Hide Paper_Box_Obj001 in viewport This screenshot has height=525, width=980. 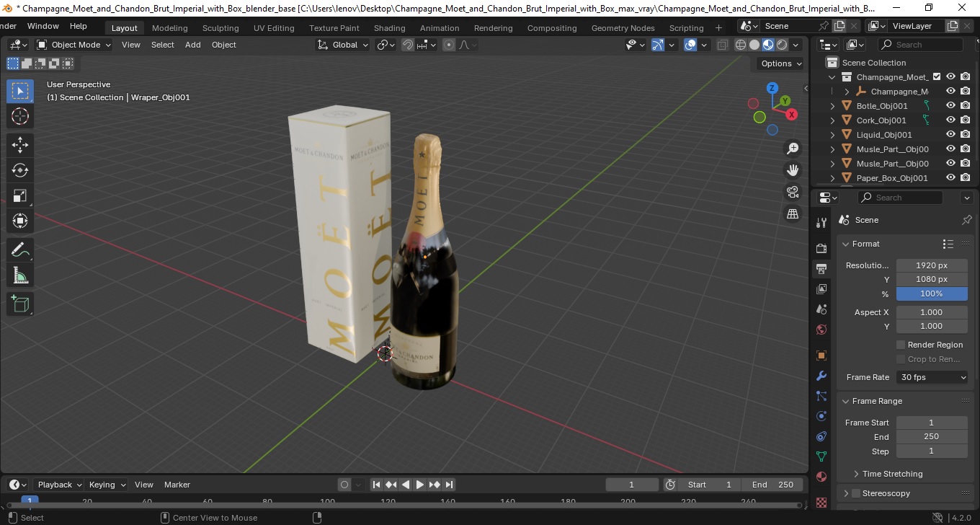(x=951, y=178)
